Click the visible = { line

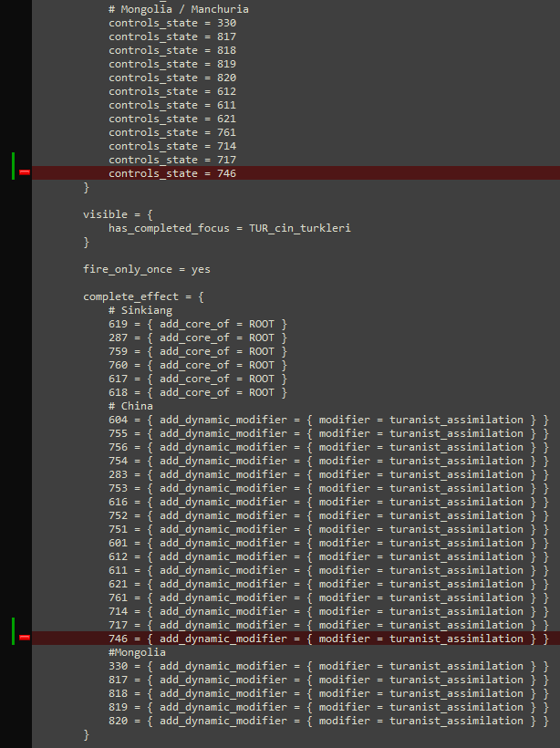(x=118, y=214)
